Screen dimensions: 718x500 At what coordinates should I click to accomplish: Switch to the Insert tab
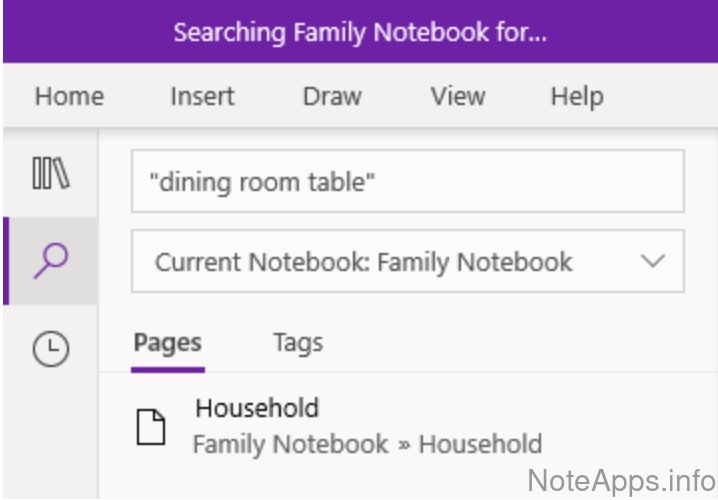tap(202, 96)
